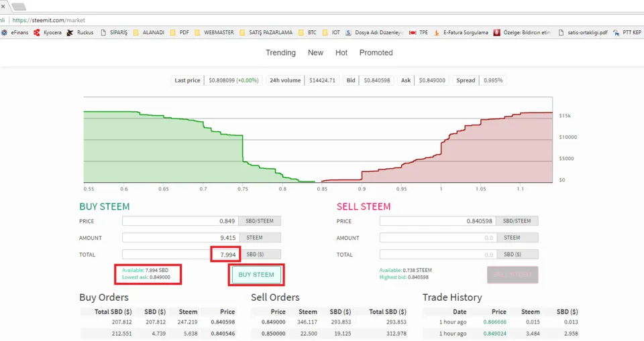644x341 pixels.
Task: Open the Dosya Adı Düzenleyici bookmark
Action: pyautogui.click(x=374, y=32)
